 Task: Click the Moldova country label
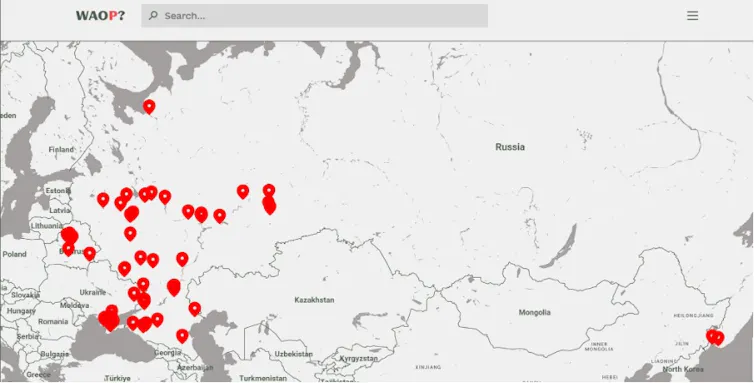(x=75, y=306)
